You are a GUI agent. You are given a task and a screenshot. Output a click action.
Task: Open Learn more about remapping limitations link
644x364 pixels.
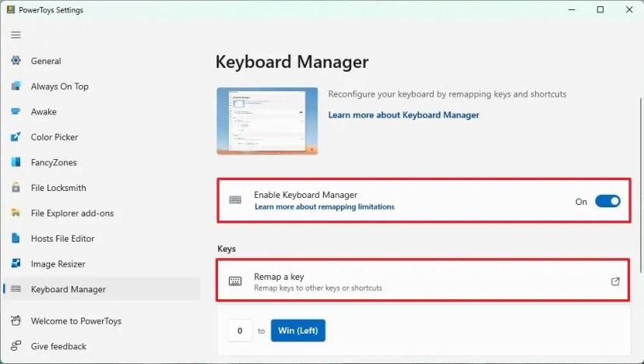pyautogui.click(x=325, y=207)
